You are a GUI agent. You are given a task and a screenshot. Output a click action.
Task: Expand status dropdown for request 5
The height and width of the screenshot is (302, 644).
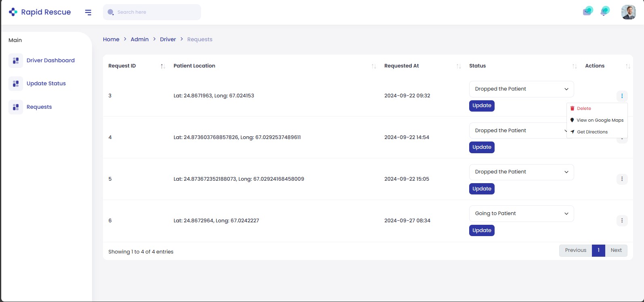tap(521, 172)
